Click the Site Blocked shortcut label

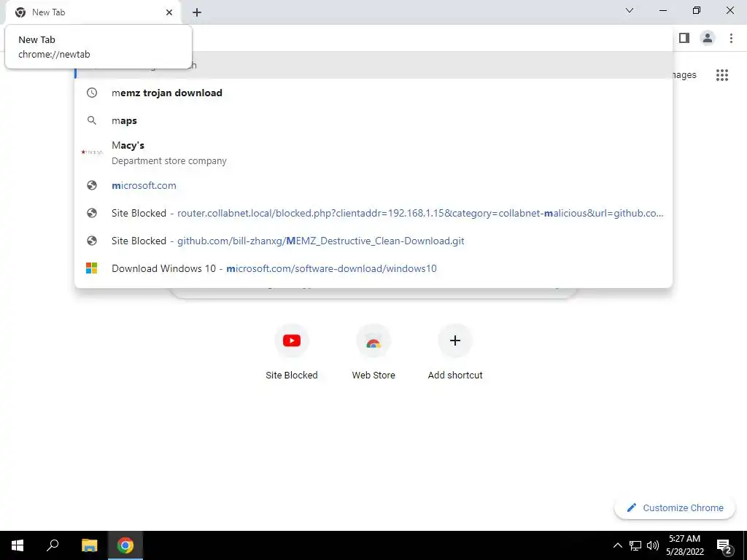click(292, 376)
